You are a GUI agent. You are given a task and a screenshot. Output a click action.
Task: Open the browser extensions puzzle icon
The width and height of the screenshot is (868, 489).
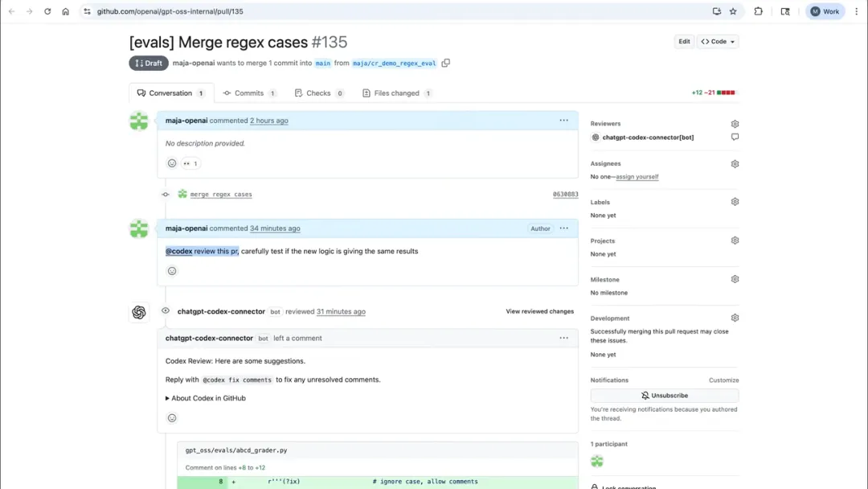[759, 11]
